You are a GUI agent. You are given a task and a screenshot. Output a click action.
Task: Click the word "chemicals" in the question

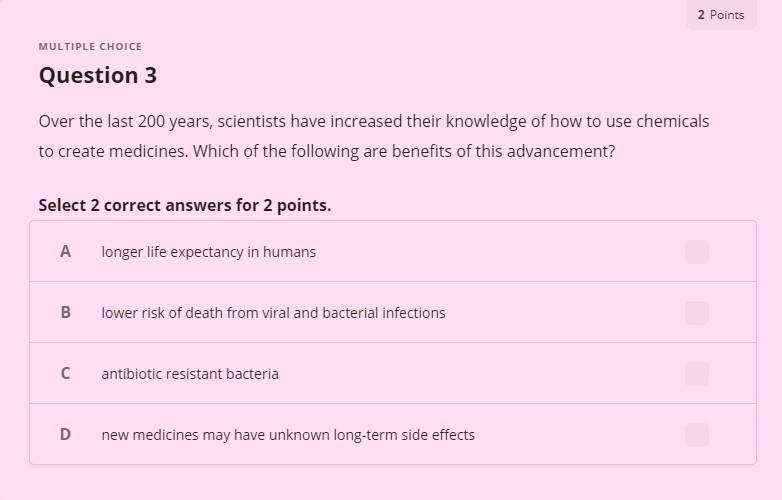pos(672,121)
